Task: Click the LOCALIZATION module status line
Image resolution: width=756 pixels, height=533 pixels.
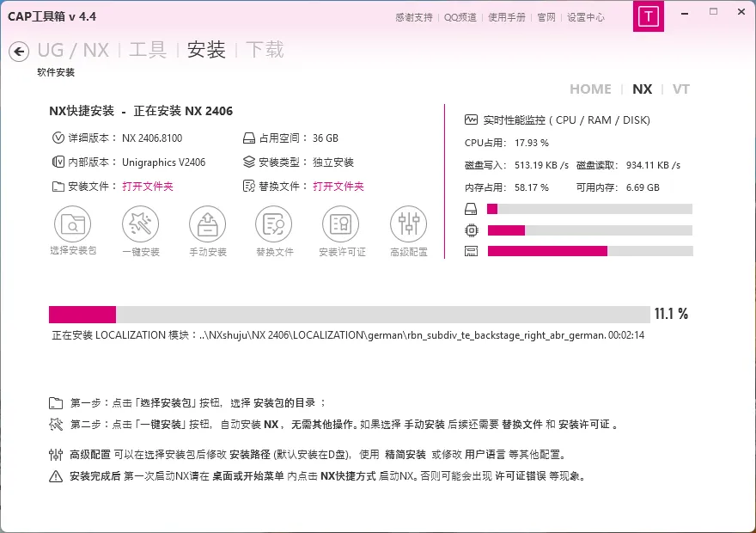Action: click(x=348, y=335)
